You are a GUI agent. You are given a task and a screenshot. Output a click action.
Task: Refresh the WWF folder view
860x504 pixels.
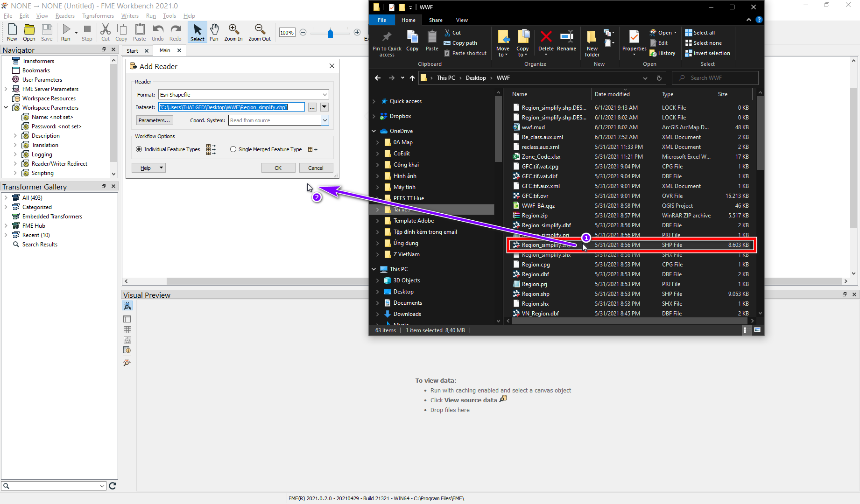(x=659, y=78)
